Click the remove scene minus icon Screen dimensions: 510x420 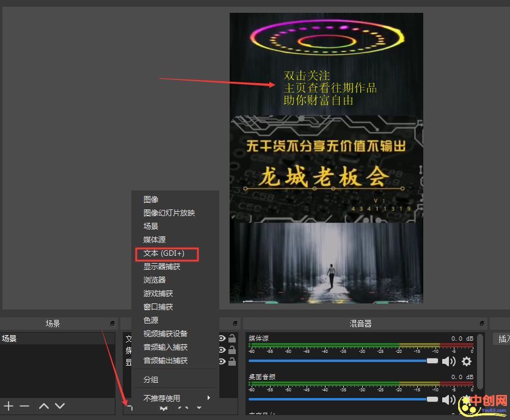pos(24,406)
